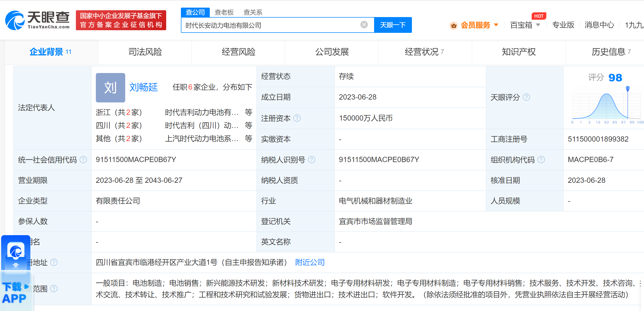
Task: Click the MACPE0B6-7 organization code value
Action: point(590,160)
